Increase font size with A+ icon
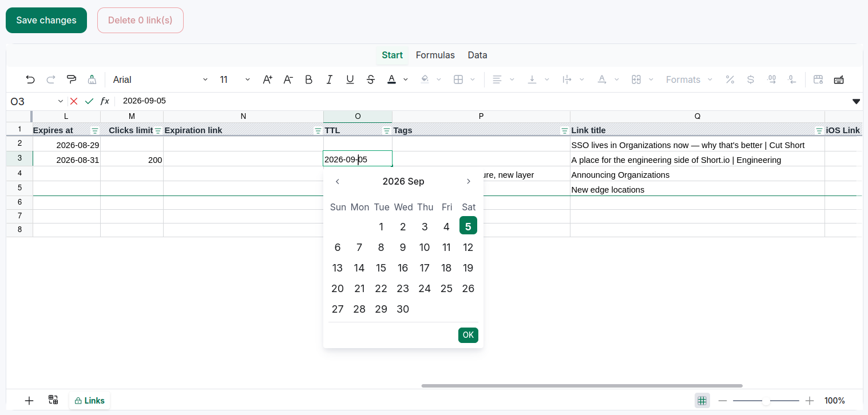Image resolution: width=868 pixels, height=415 pixels. [268, 79]
